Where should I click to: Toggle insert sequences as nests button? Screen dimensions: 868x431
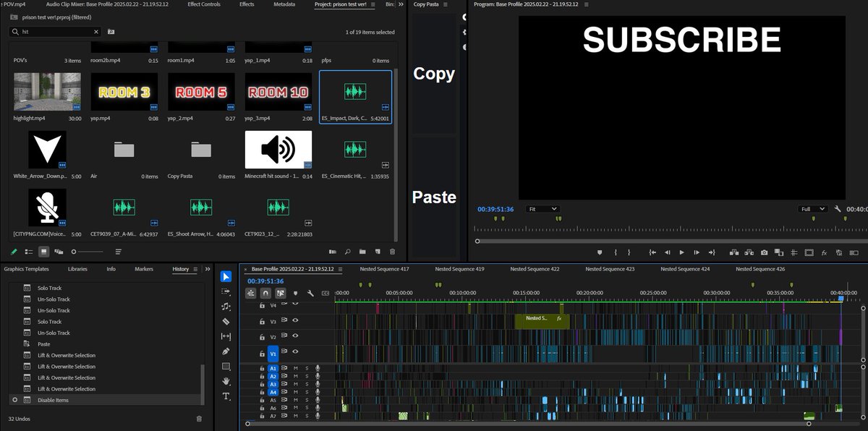tap(251, 294)
